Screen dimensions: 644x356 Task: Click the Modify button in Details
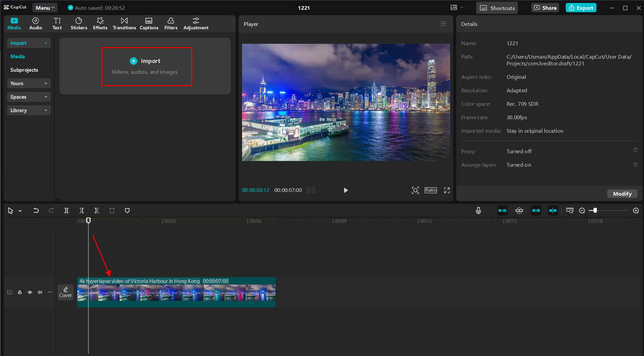click(622, 194)
